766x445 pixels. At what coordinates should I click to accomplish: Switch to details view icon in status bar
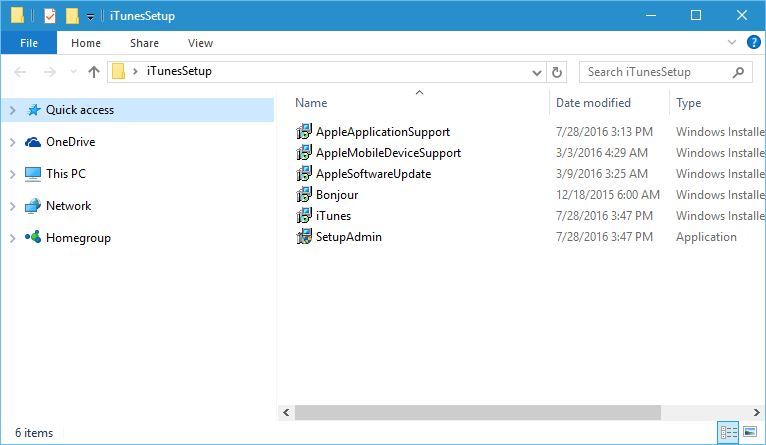click(x=728, y=432)
